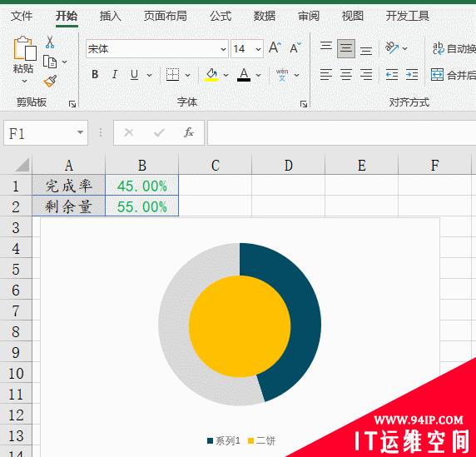Open the Name Box dropdown arrow
The width and height of the screenshot is (476, 457).
coord(80,132)
